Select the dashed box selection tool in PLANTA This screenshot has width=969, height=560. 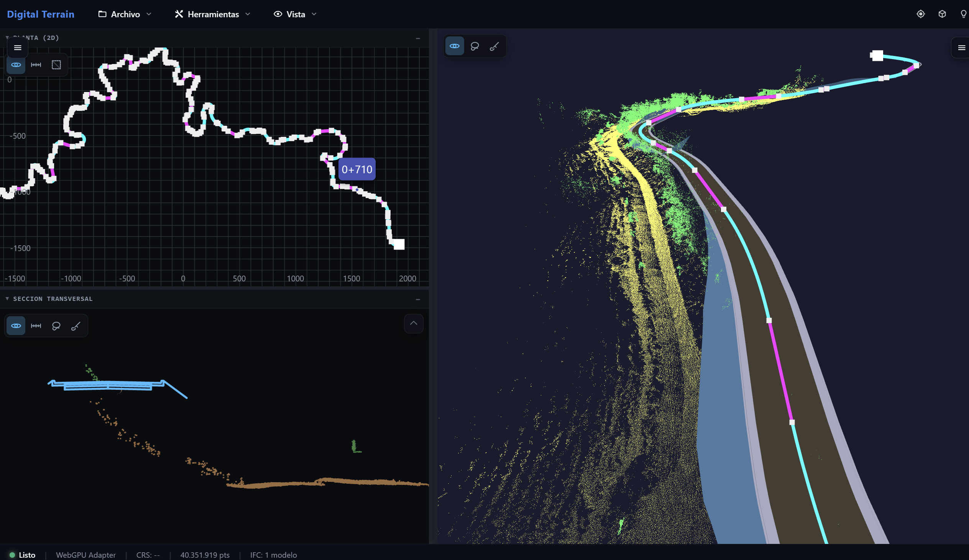pyautogui.click(x=56, y=65)
